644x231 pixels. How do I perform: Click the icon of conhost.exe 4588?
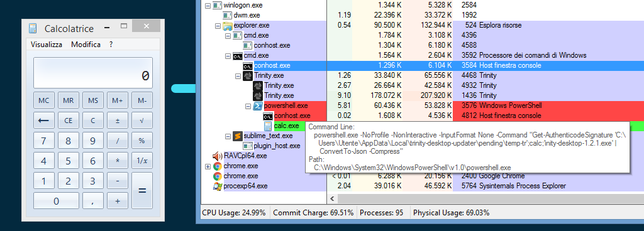tap(248, 45)
